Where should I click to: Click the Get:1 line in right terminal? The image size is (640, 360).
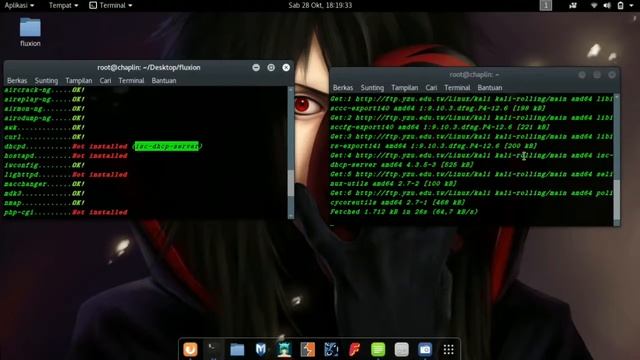tap(471, 99)
